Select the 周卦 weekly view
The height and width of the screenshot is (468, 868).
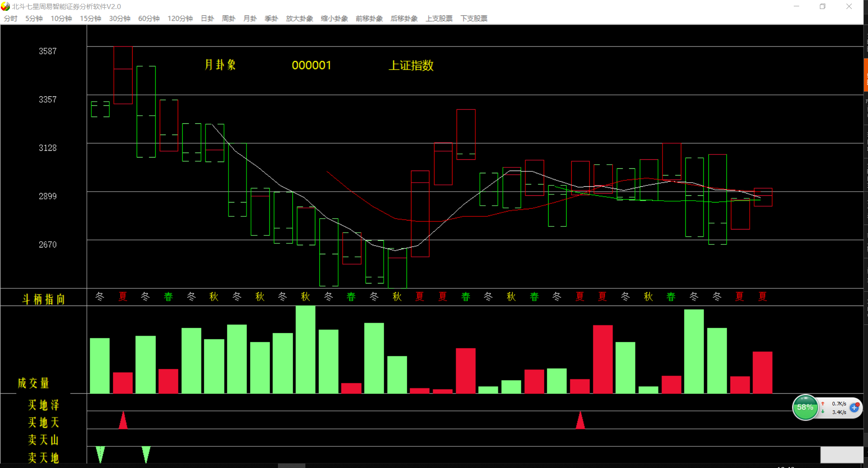pos(228,18)
